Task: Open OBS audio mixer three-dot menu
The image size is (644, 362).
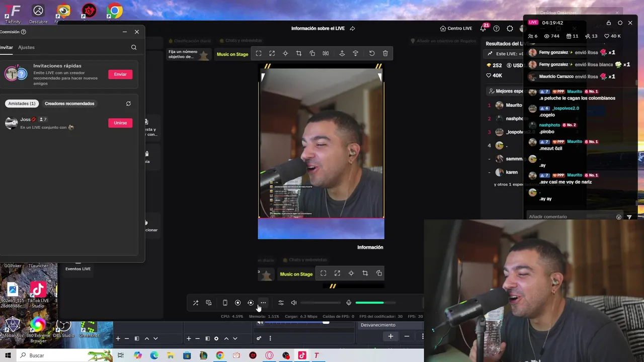Action: 270,338
